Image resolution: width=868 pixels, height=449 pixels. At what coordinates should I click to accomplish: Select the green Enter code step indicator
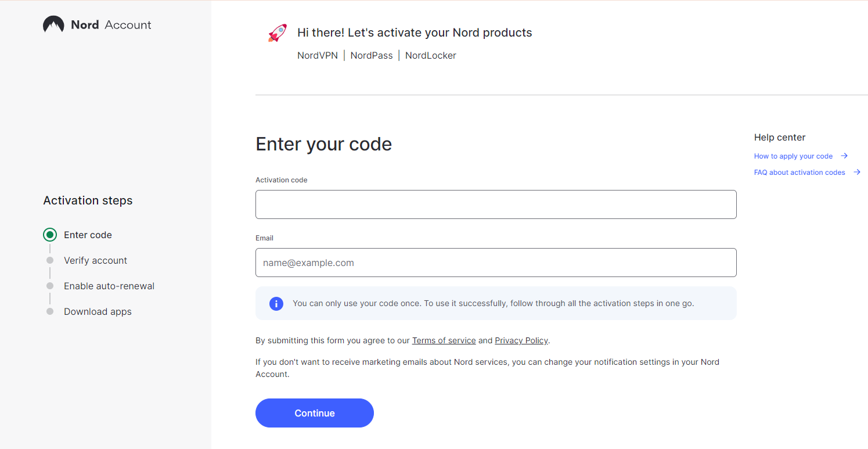[50, 235]
